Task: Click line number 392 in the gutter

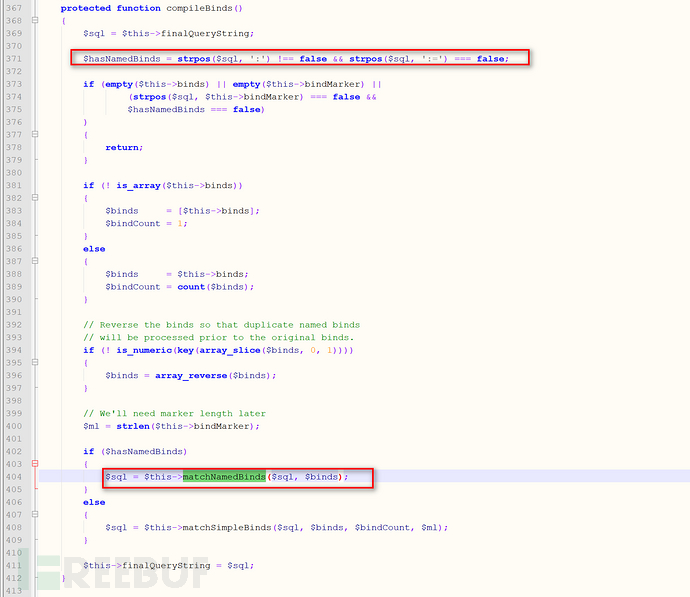Action: [x=14, y=325]
